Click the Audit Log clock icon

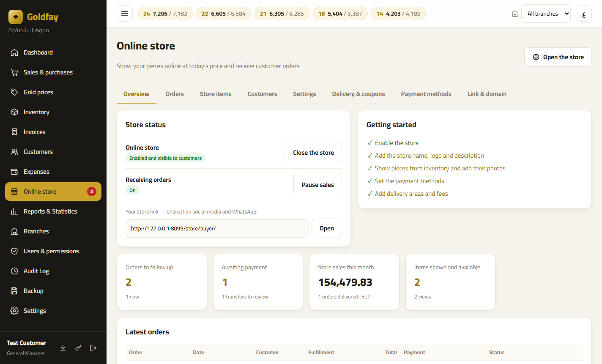pos(14,271)
